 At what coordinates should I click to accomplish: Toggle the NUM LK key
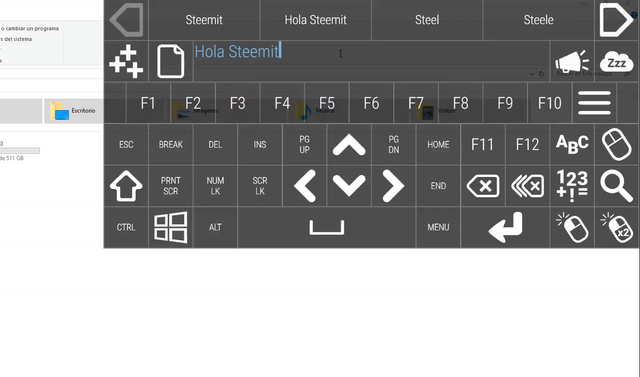(215, 186)
